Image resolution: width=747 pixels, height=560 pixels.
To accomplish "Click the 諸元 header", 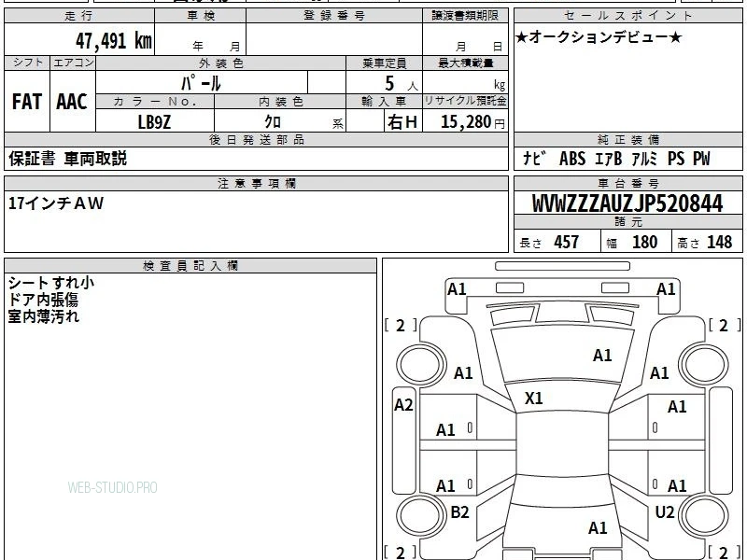I will point(627,221).
